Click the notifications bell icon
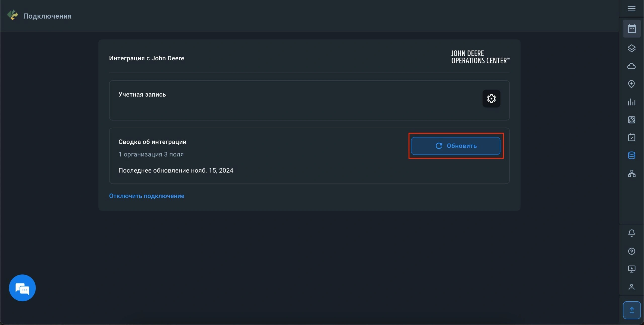The image size is (644, 325). [631, 233]
